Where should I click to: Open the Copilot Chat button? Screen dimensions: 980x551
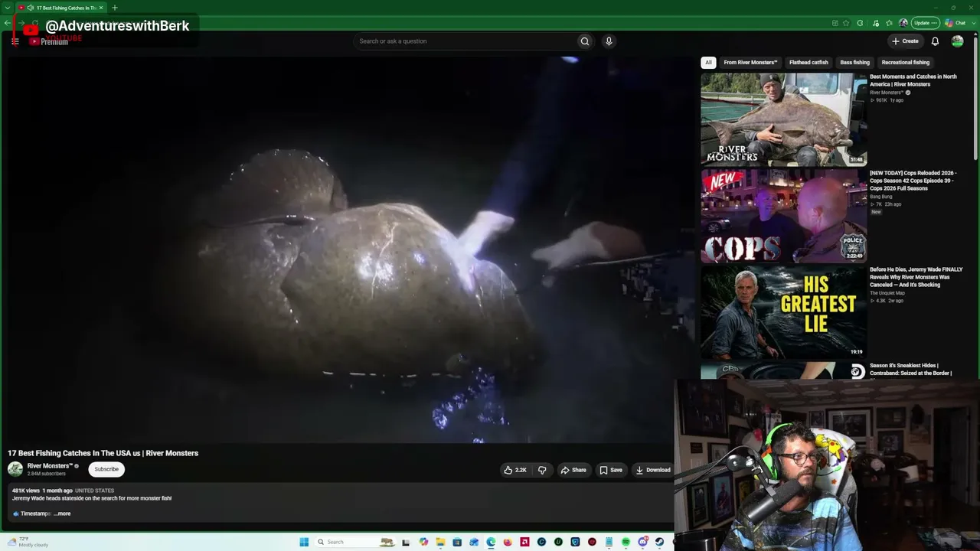click(x=955, y=23)
